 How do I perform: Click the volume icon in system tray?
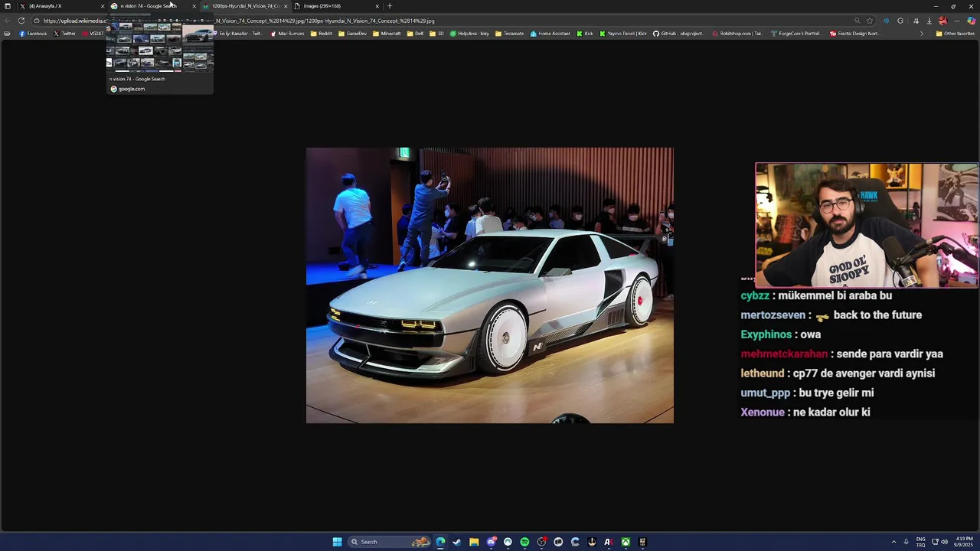944,542
